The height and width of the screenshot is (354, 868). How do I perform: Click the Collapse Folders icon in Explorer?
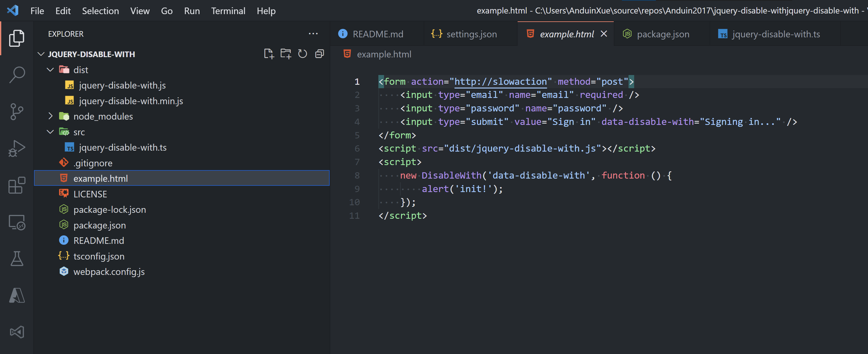pos(319,53)
